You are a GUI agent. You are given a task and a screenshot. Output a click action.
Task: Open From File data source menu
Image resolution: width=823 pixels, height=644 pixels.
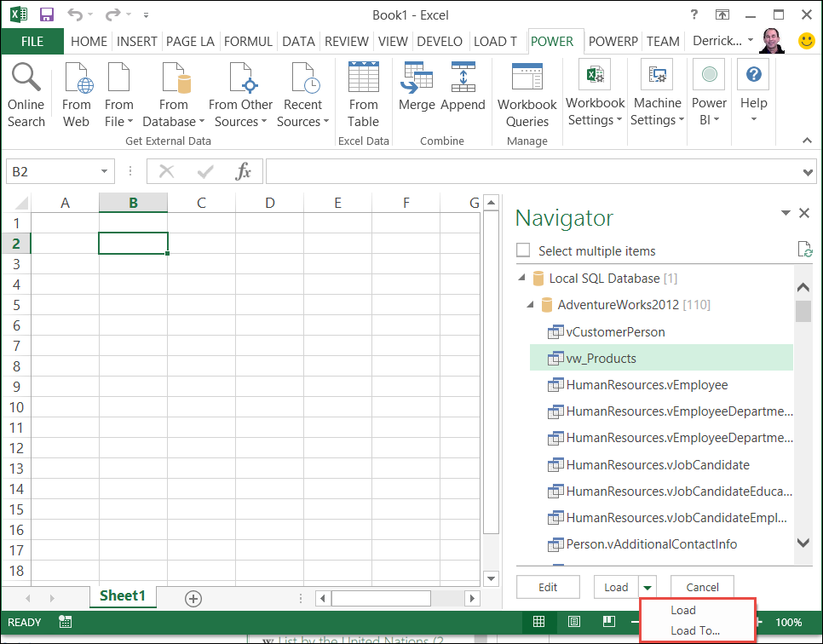click(118, 95)
